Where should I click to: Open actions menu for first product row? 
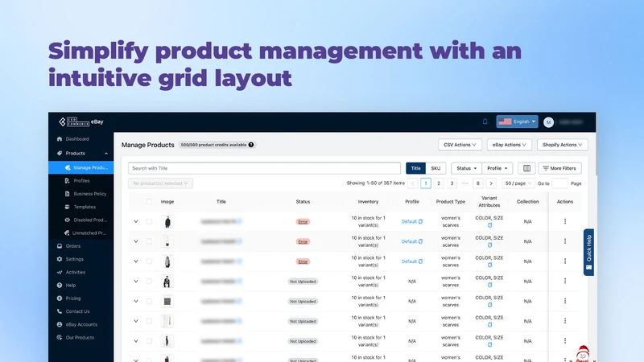coord(565,221)
